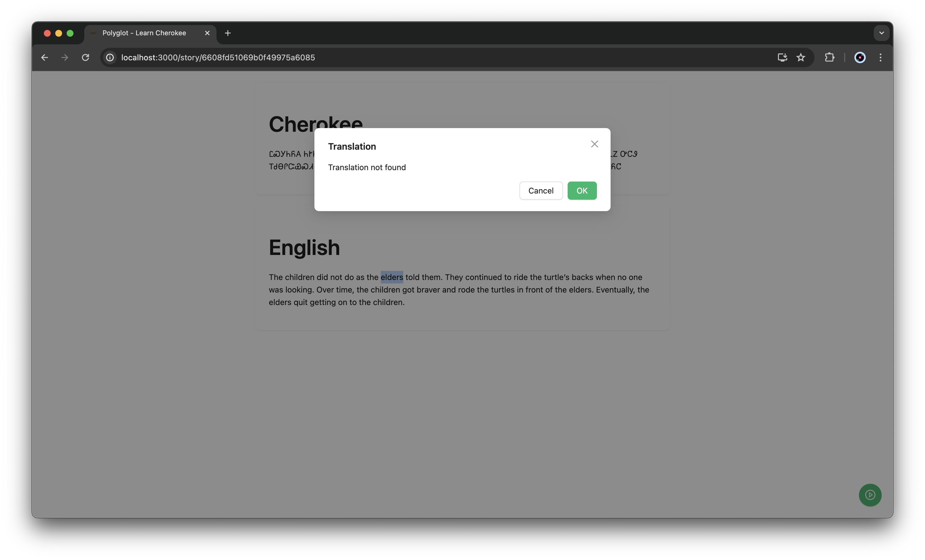
Task: Bookmark this page with star icon
Action: coord(801,57)
